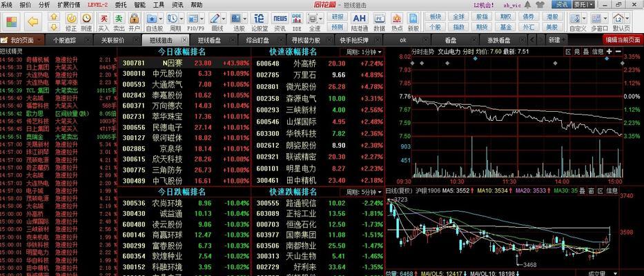
Task: Toggle the 区 option on intraday chart
Action: coord(568,52)
